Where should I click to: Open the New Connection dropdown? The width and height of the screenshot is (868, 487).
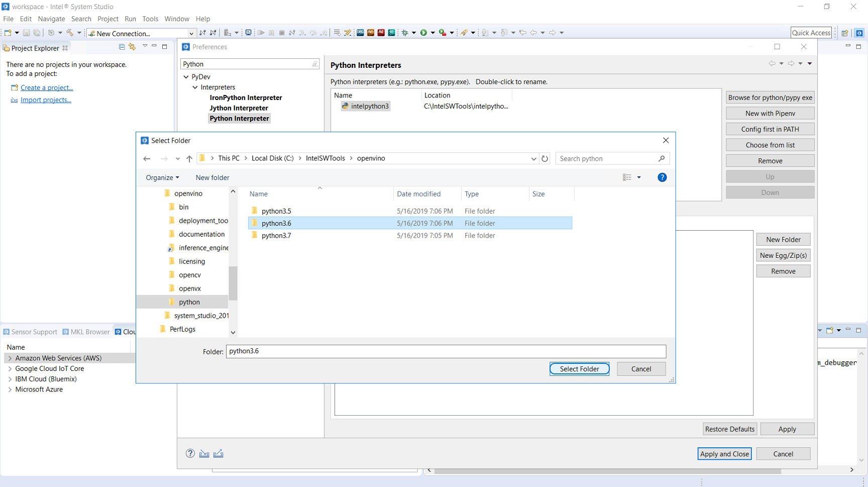[191, 34]
